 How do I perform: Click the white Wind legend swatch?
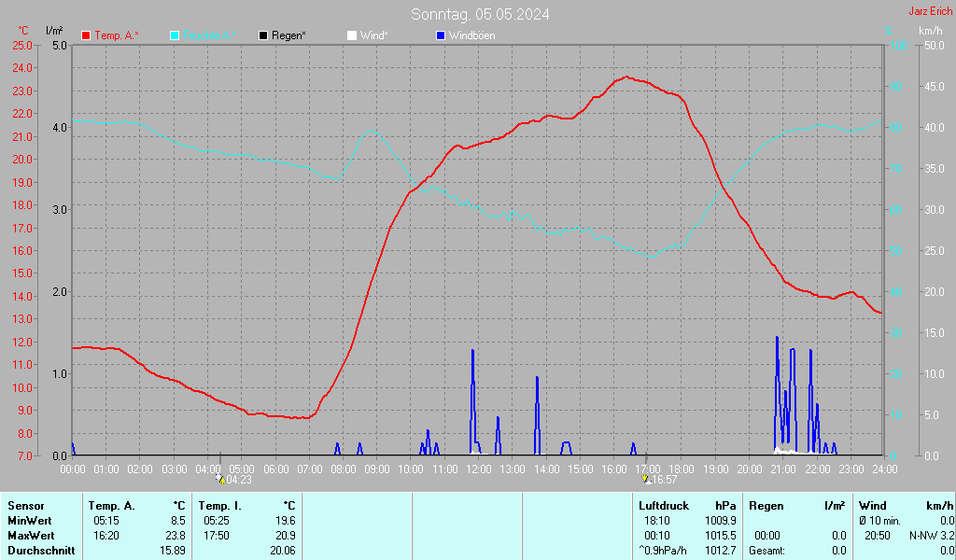352,36
